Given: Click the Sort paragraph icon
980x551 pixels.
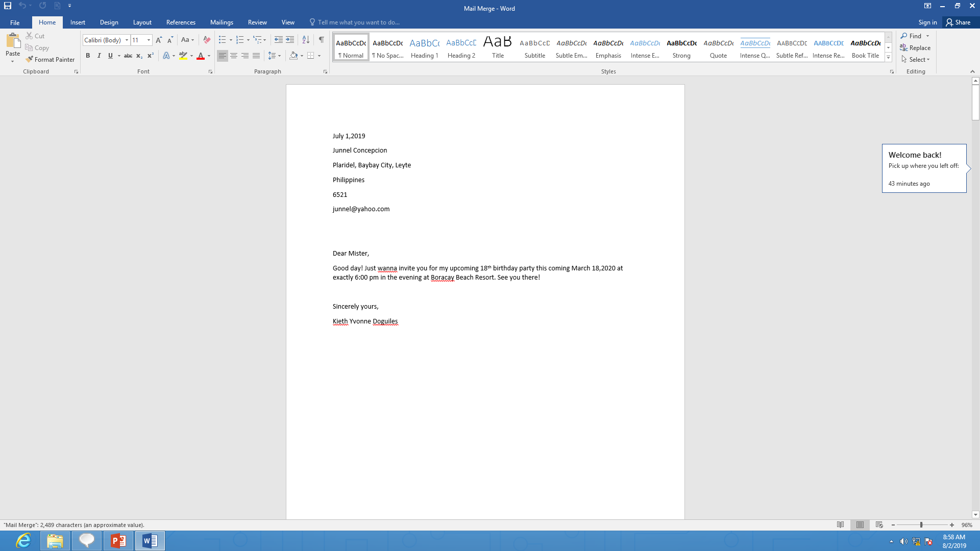Looking at the screenshot, I should (306, 40).
